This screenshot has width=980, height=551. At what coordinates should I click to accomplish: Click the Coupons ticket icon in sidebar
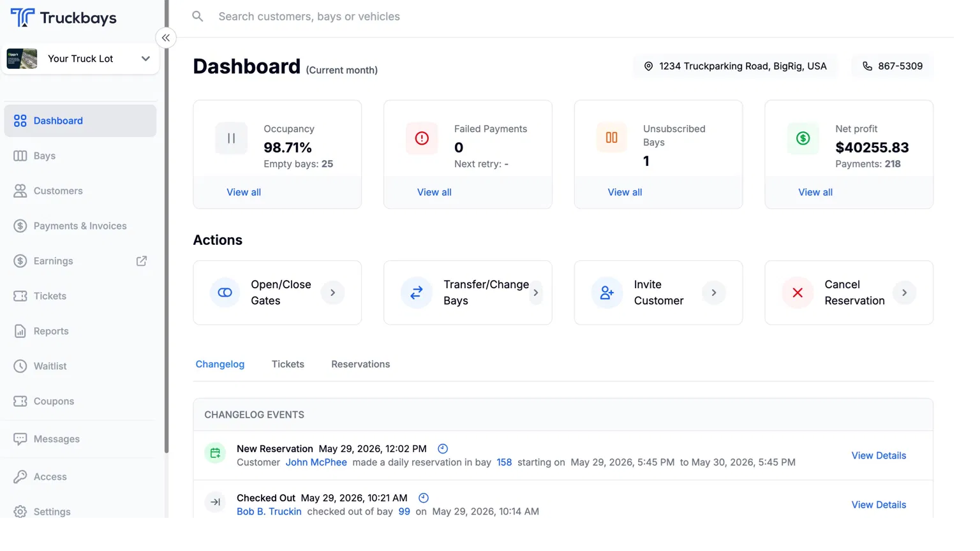[x=20, y=401]
